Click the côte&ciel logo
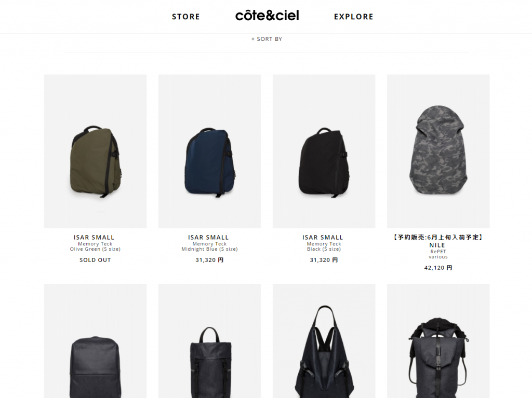 (x=267, y=16)
